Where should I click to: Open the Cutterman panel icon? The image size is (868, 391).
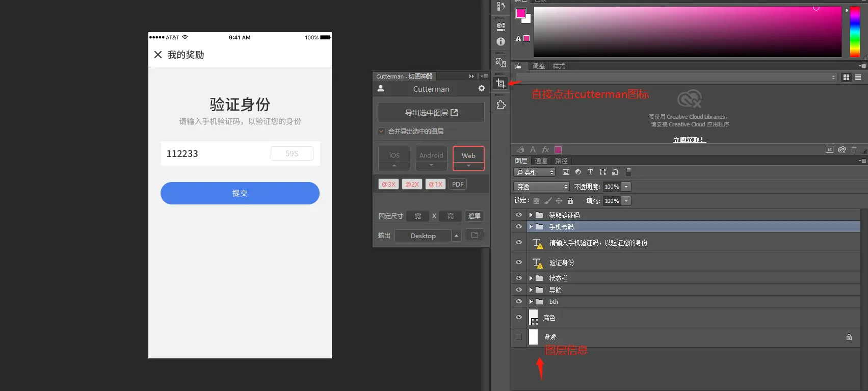(x=501, y=84)
